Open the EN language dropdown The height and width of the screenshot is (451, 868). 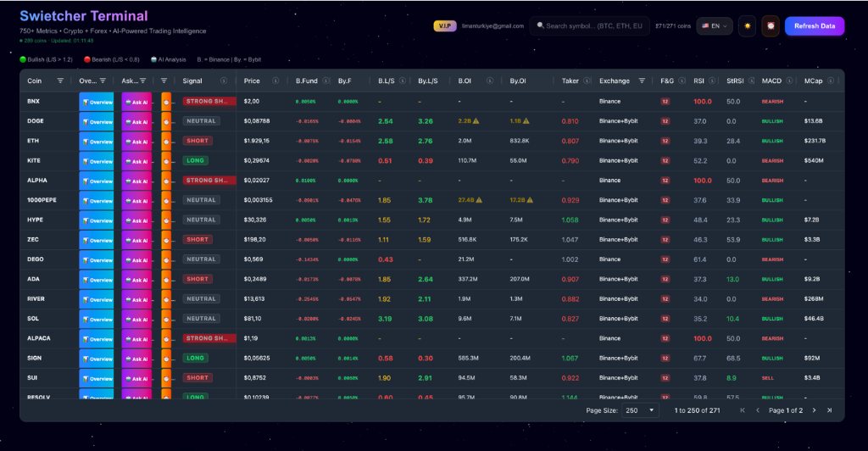715,26
